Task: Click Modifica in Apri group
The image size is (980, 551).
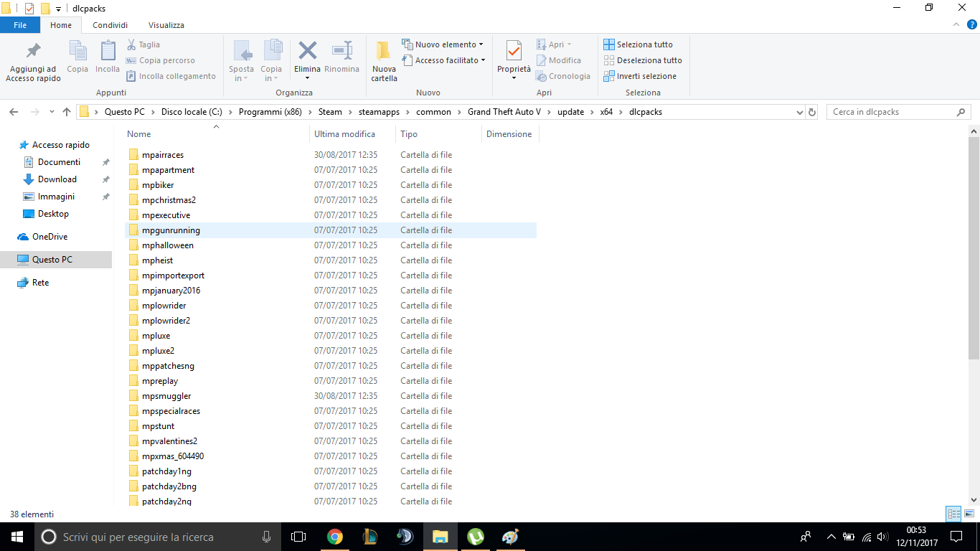Action: 559,60
